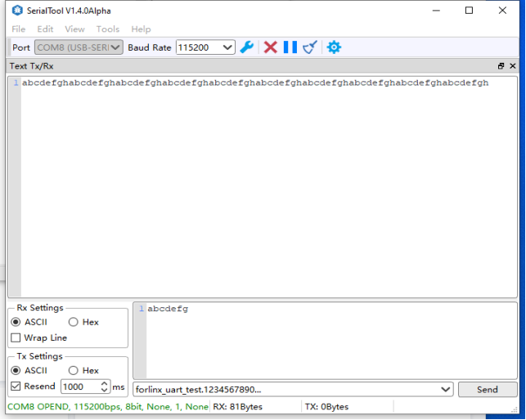Clear received data with the broom icon
This screenshot has height=420, width=526.
point(310,47)
